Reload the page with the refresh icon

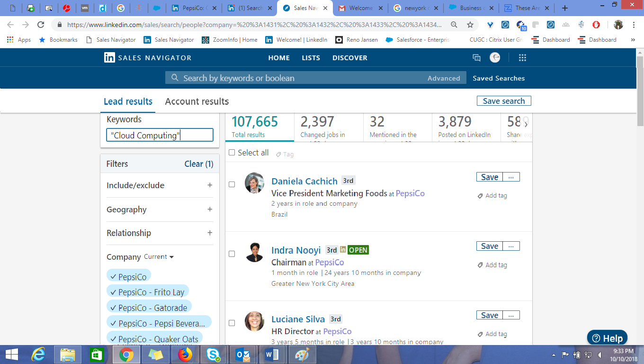[41, 25]
